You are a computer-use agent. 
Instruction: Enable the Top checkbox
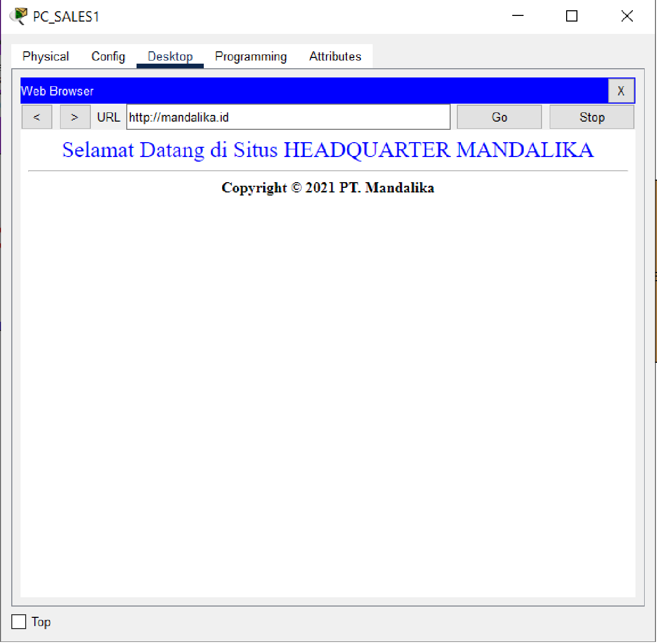(x=18, y=621)
